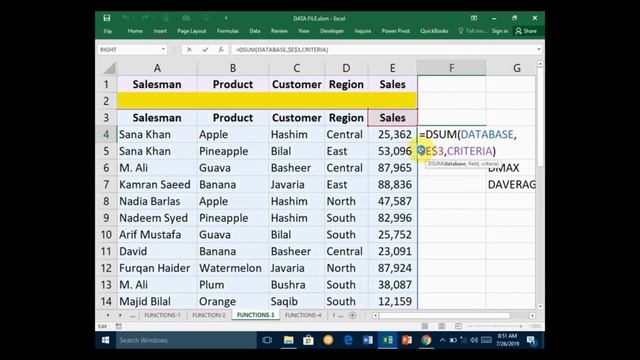Switch to Page Break Preview in status bar
The image size is (640, 360).
pos(458,326)
